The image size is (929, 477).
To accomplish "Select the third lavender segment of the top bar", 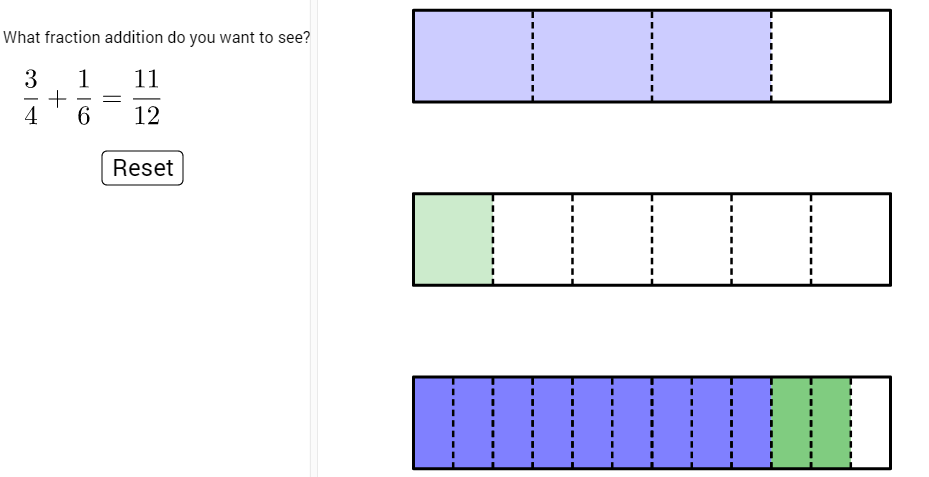I will [711, 56].
